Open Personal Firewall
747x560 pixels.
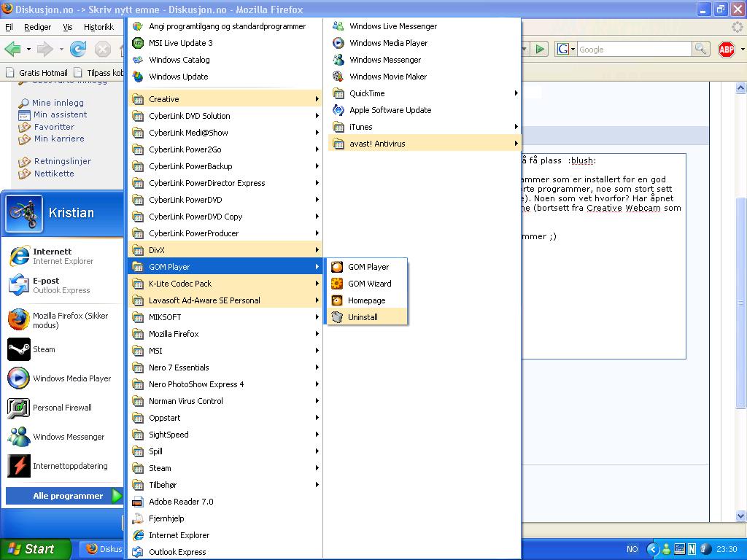point(64,408)
